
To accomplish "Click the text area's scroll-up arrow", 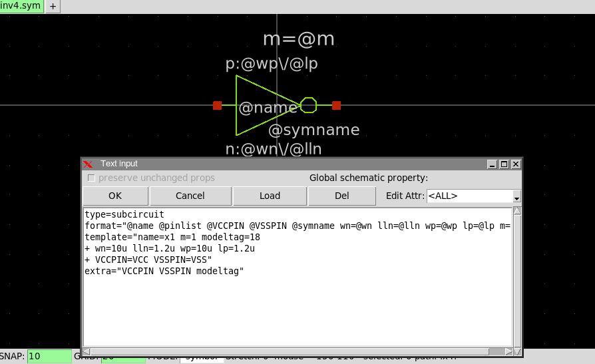I will (x=517, y=212).
